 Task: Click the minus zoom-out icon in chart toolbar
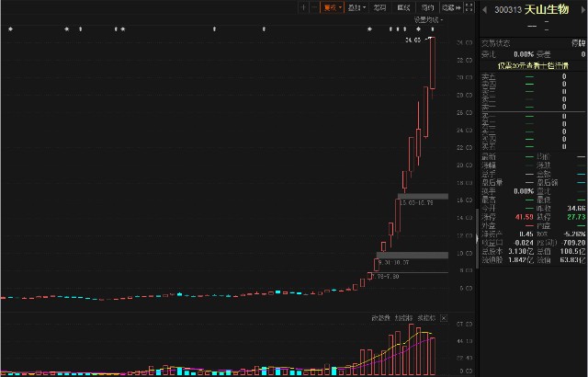tap(314, 7)
